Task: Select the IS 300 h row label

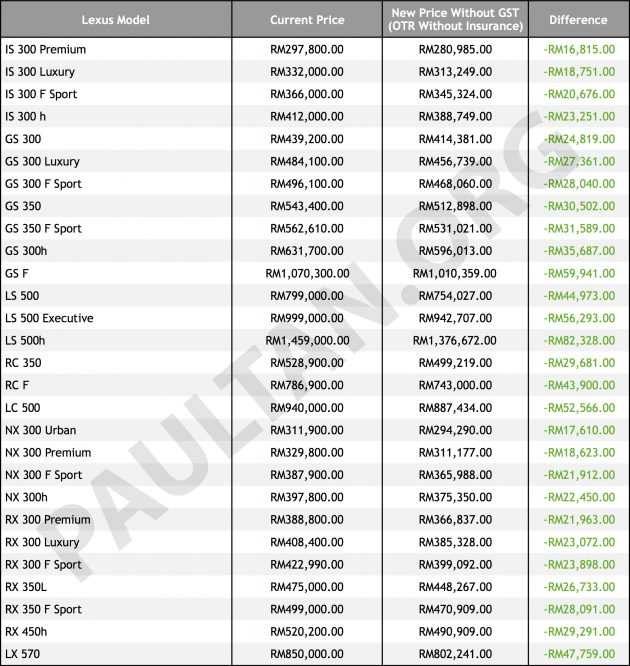Action: 25,117
